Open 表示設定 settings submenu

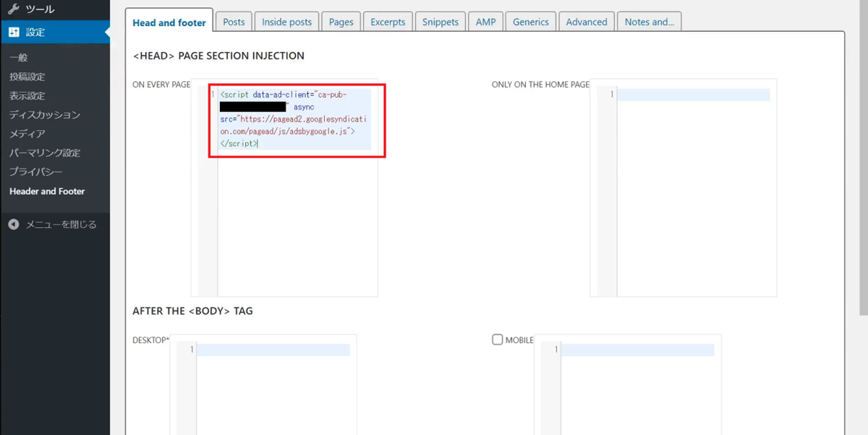[27, 96]
